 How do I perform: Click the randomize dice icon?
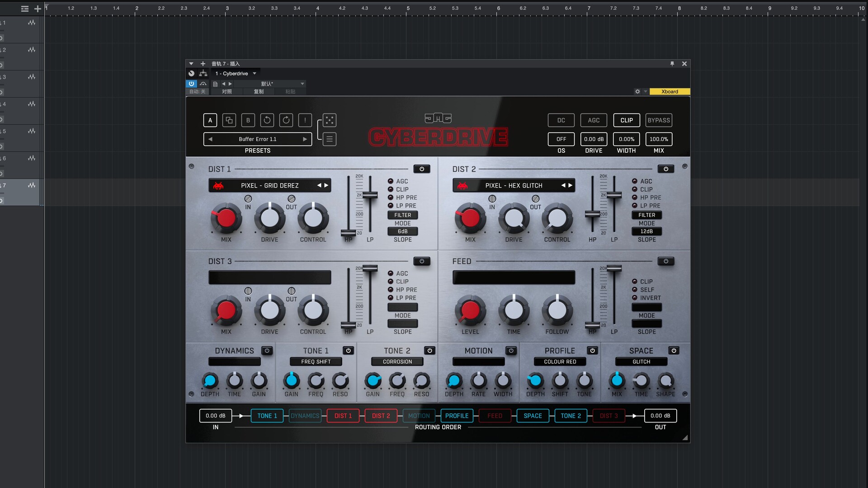pos(330,120)
